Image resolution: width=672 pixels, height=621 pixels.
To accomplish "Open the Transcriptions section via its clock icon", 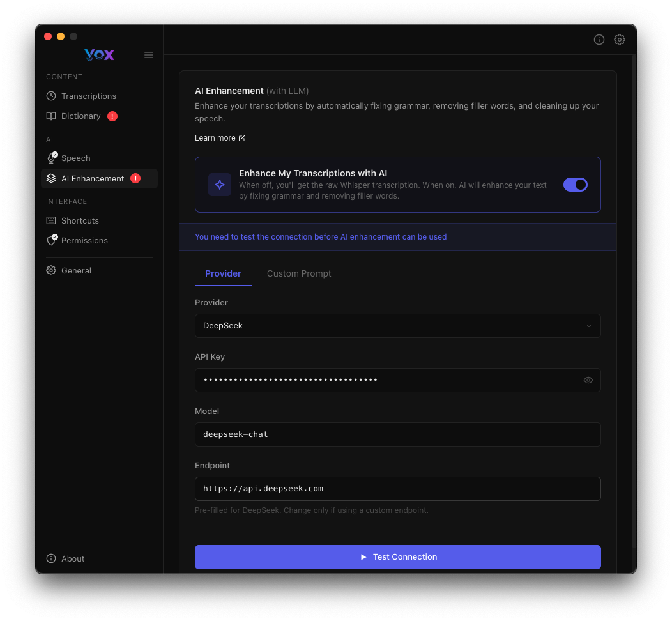I will [x=51, y=96].
